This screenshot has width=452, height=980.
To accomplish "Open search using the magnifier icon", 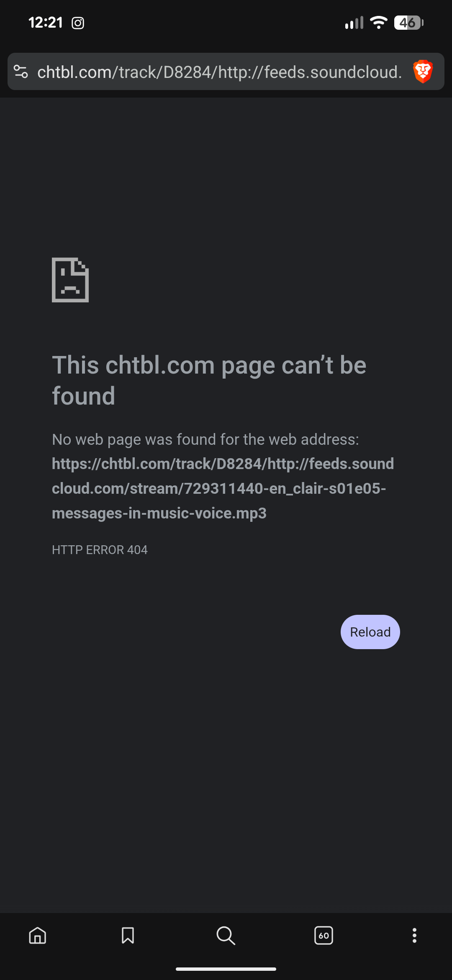I will pyautogui.click(x=226, y=935).
